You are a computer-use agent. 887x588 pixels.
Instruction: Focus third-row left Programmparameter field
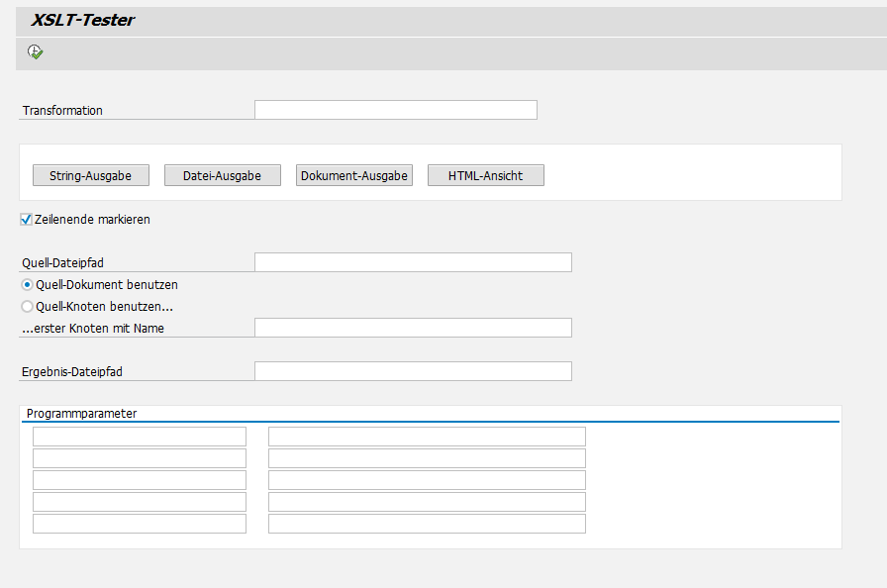(140, 480)
